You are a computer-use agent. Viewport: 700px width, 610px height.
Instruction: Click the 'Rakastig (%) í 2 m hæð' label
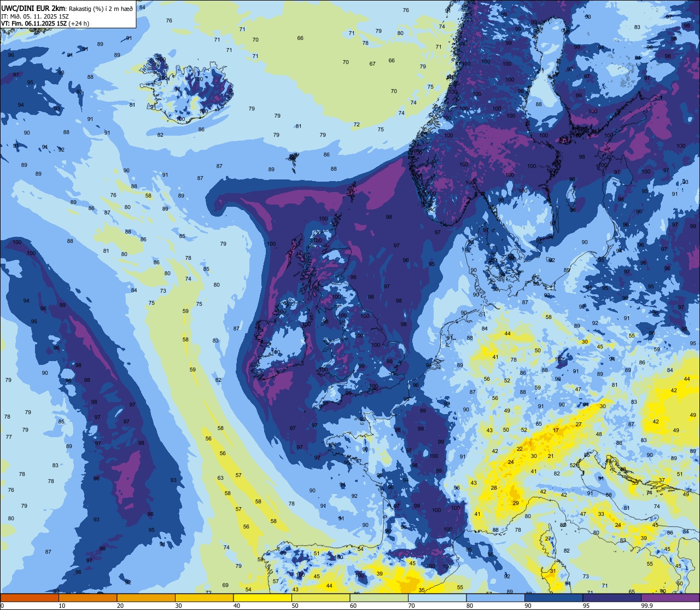coord(101,8)
